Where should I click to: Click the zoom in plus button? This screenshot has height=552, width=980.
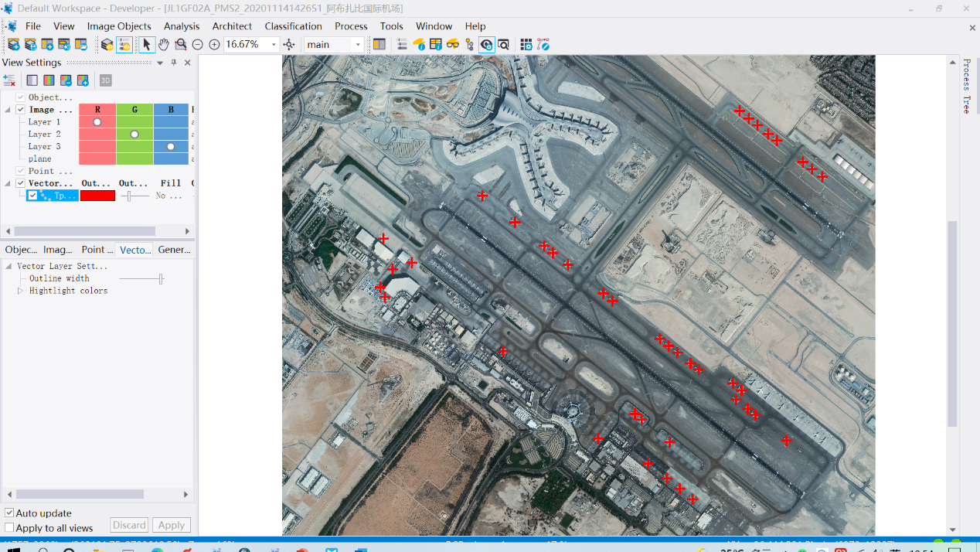pyautogui.click(x=214, y=45)
